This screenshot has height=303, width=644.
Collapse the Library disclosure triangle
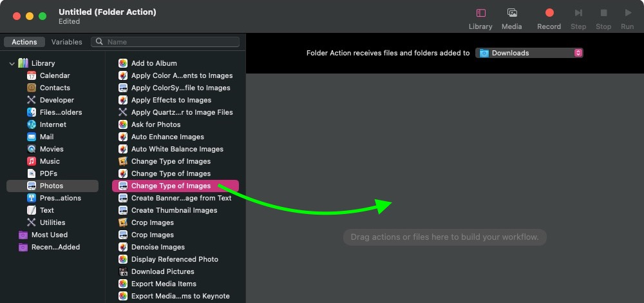point(12,63)
